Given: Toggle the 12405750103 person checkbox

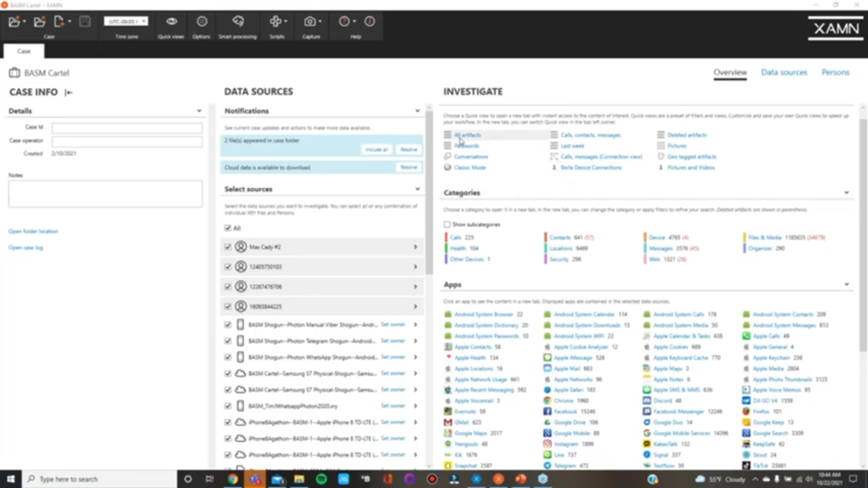Looking at the screenshot, I should pyautogui.click(x=227, y=267).
